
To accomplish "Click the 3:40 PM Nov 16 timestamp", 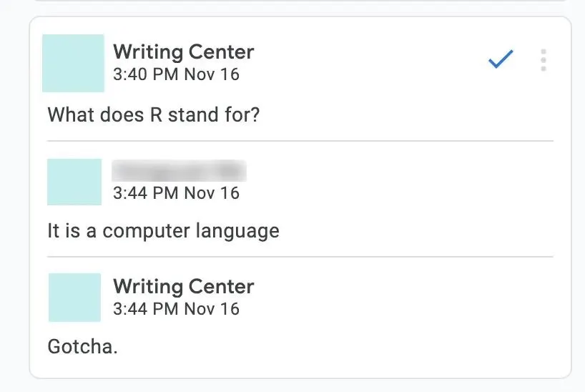I will pos(176,74).
